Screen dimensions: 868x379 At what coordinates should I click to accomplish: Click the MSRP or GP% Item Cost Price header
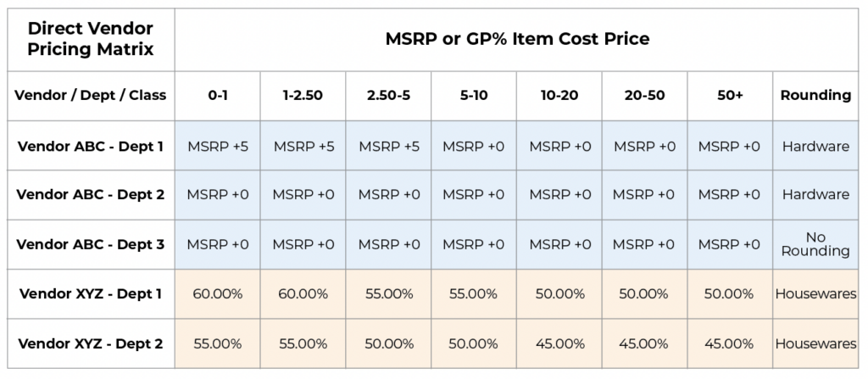pos(516,39)
